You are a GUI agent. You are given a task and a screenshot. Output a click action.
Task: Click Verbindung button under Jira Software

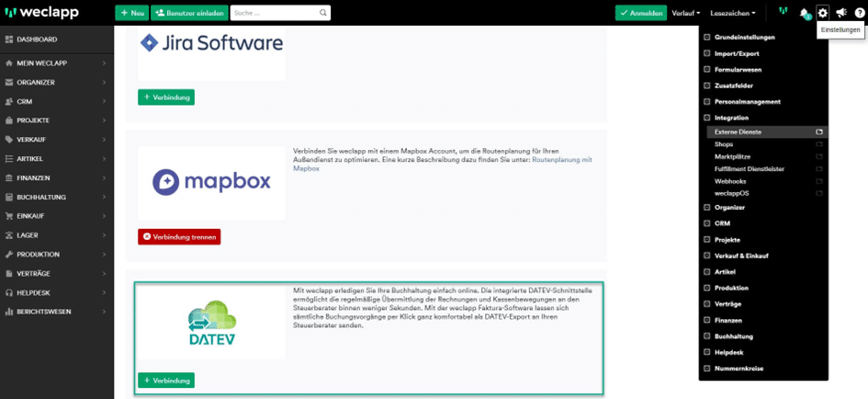click(166, 97)
